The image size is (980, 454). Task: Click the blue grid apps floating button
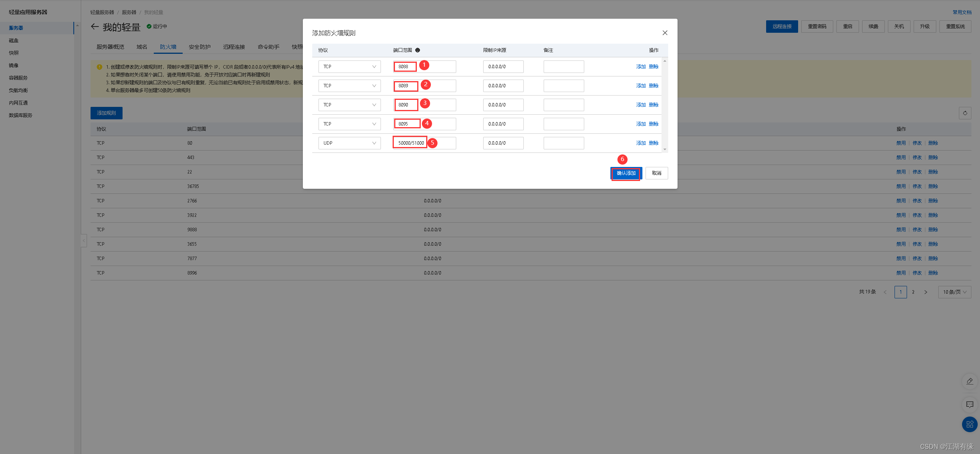coord(969,424)
